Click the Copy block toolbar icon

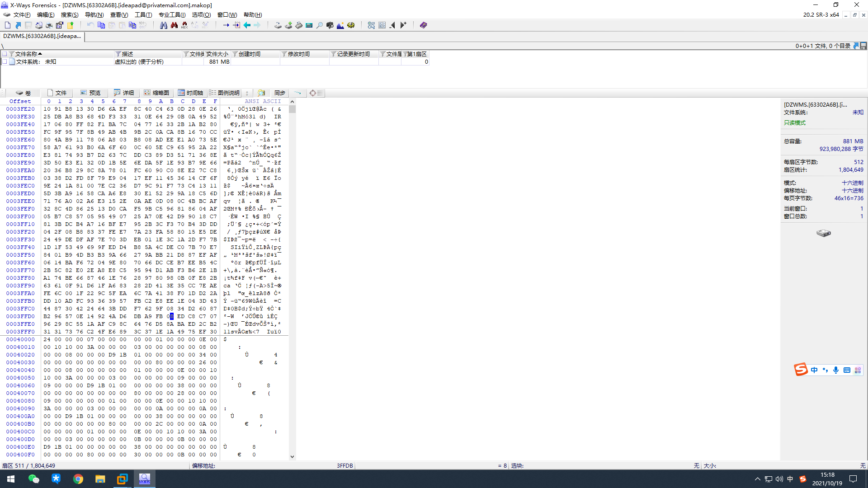click(x=101, y=25)
